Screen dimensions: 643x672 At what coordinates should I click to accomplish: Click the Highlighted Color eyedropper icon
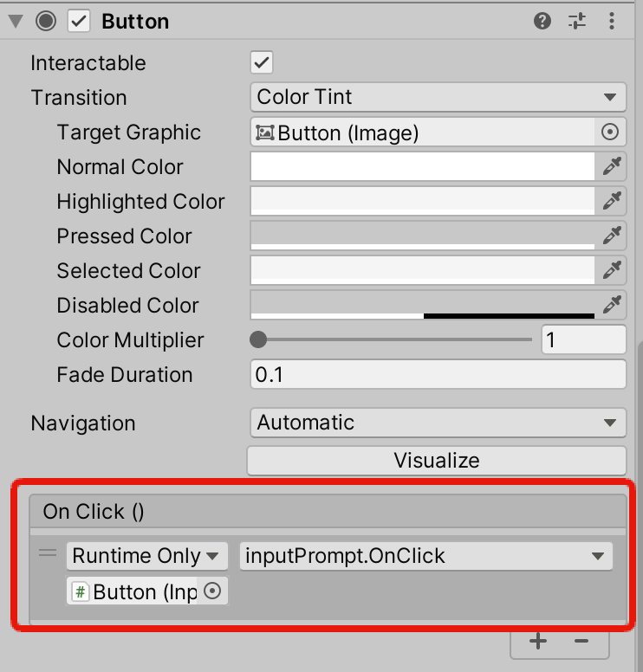(612, 201)
